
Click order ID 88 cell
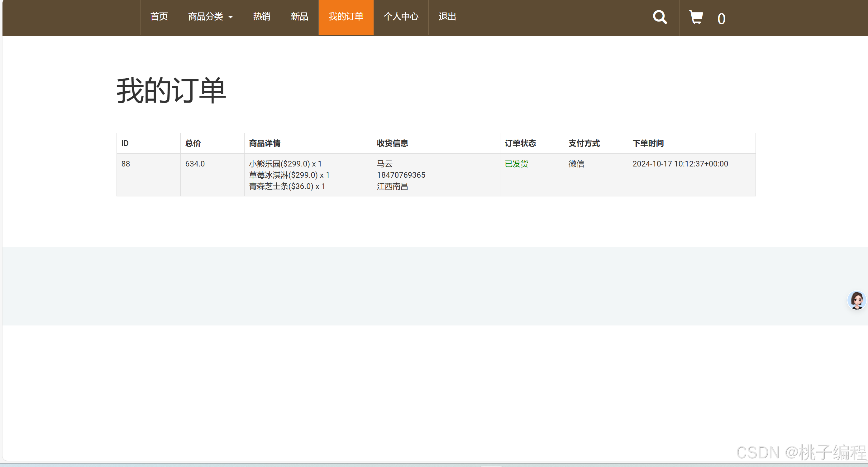point(126,164)
